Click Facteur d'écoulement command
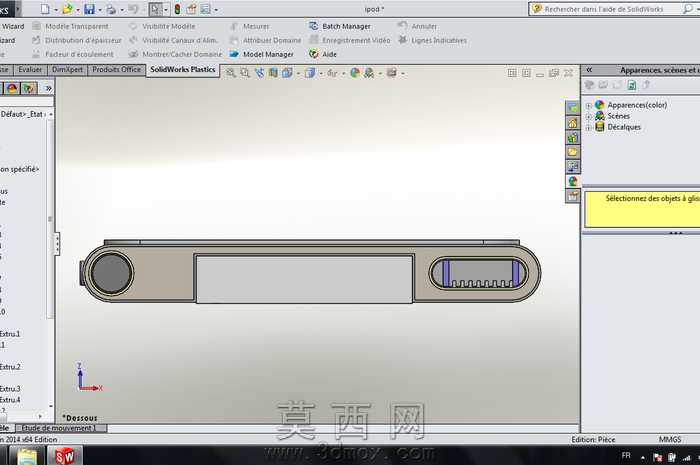 point(73,54)
